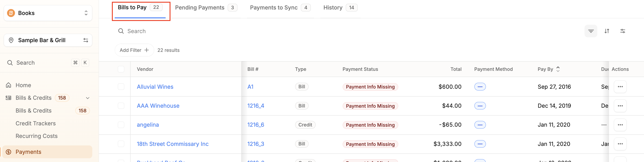The width and height of the screenshot is (644, 162).
Task: Click Payment Info Missing status for Alluvial Wines
Action: click(x=370, y=87)
